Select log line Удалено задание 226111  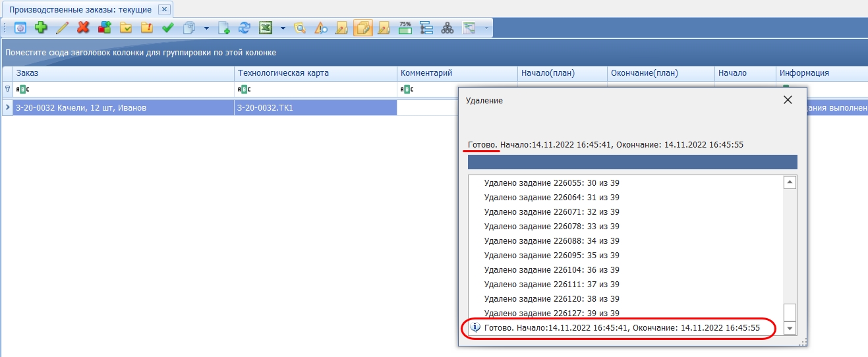point(552,284)
